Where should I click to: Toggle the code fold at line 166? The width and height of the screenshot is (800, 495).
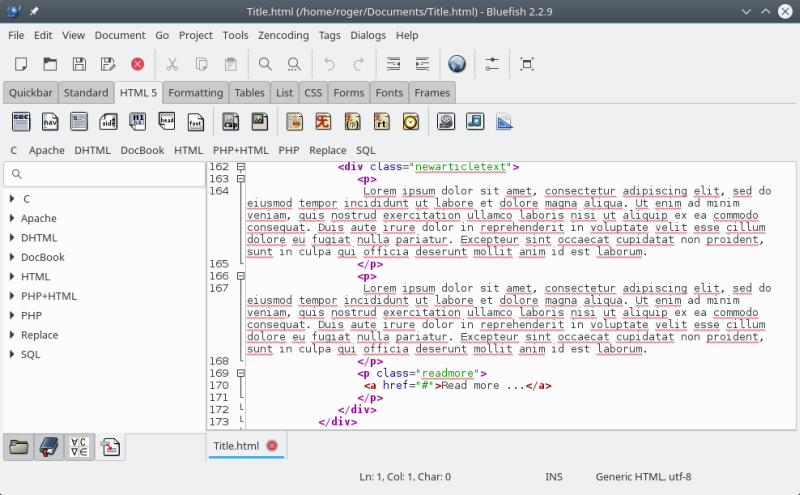240,276
